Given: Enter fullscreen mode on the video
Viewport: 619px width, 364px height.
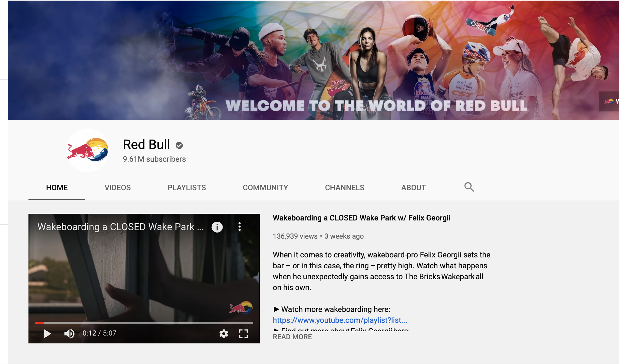Looking at the screenshot, I should [243, 333].
